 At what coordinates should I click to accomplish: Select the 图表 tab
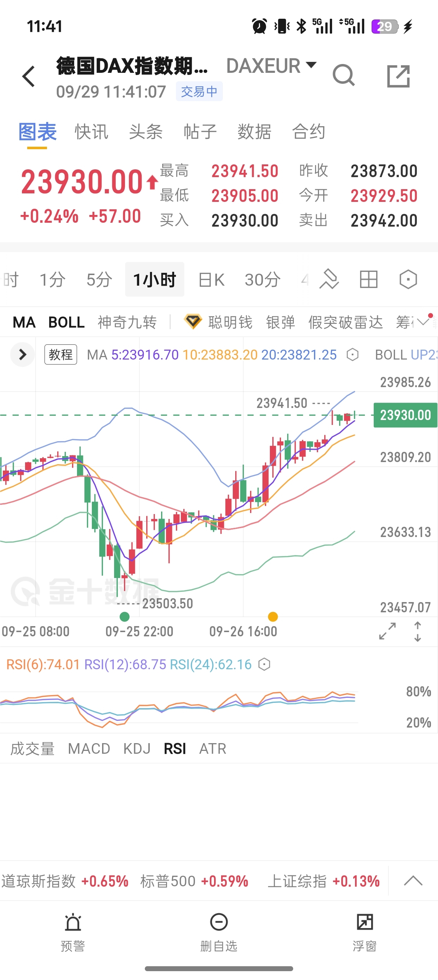(x=37, y=132)
